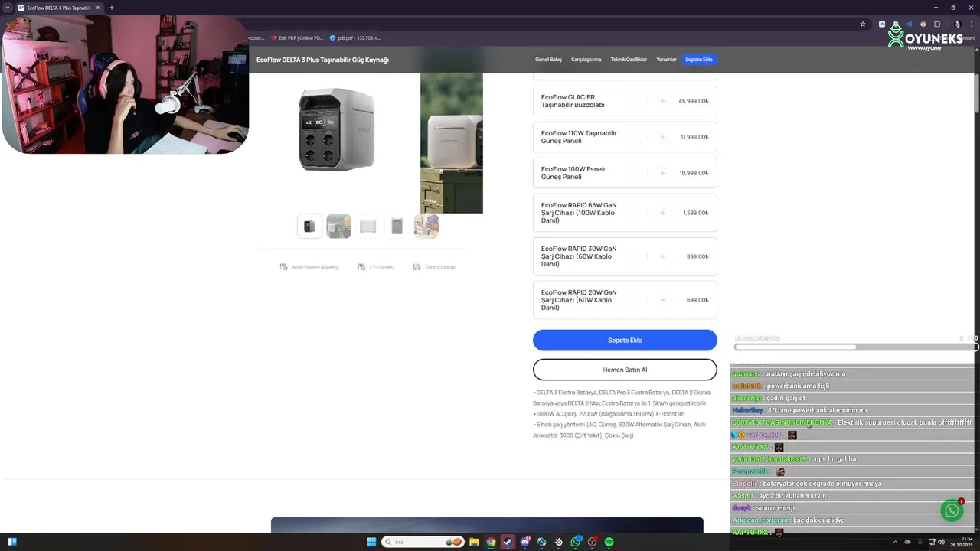This screenshot has height=551, width=980.
Task: Click Sepete Ekle in the sticky header
Action: 699,60
